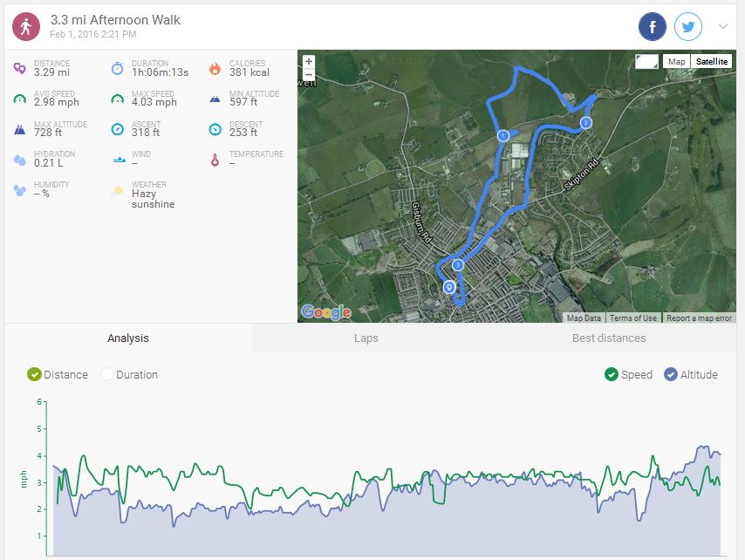Click Report a map error link

[x=700, y=318]
